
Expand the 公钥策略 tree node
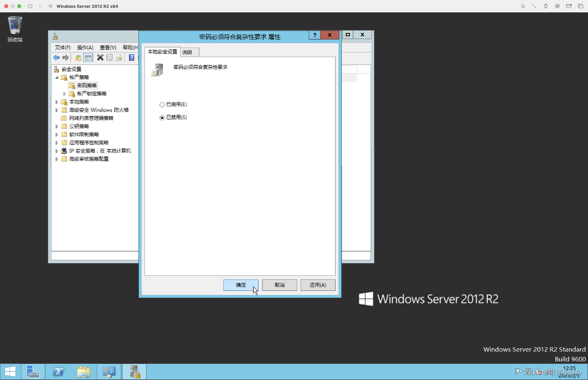point(57,127)
